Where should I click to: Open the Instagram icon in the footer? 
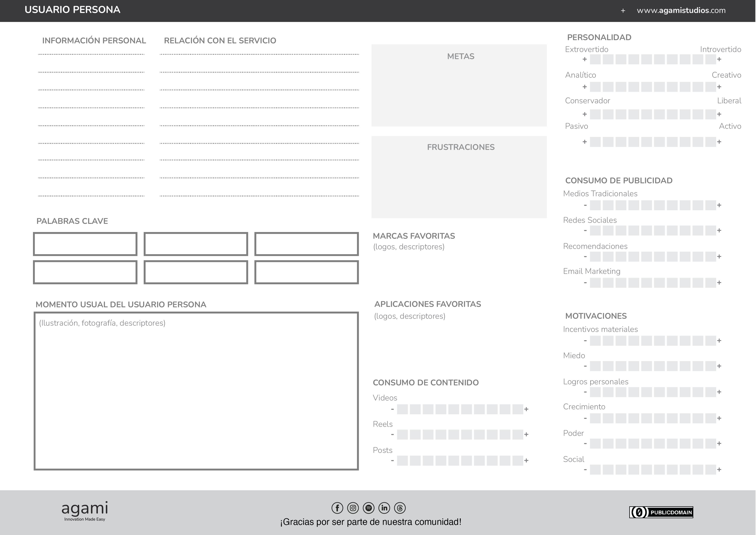[x=353, y=508]
